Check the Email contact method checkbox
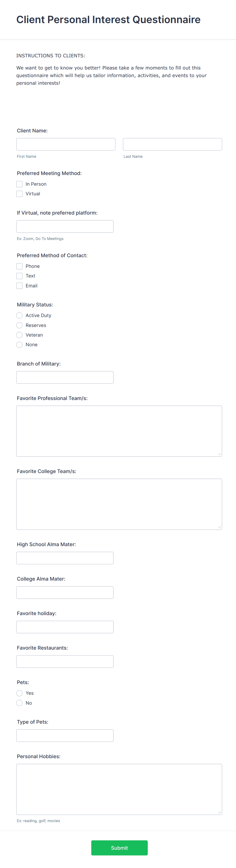The width and height of the screenshot is (236, 868). pos(20,285)
